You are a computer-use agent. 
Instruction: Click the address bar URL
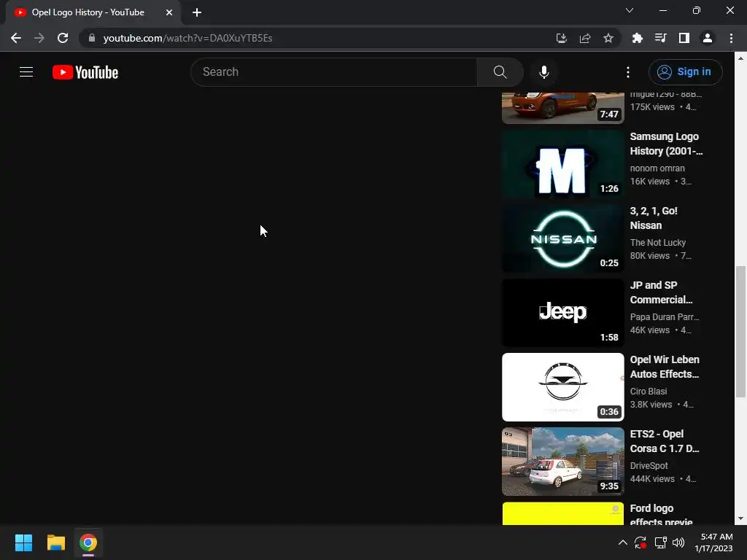(187, 38)
